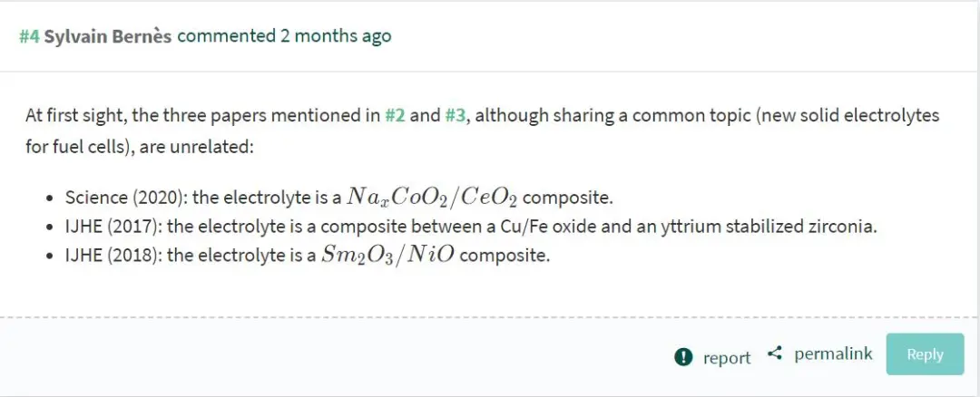Click the "report" text link
The image size is (980, 397).
coord(727,358)
